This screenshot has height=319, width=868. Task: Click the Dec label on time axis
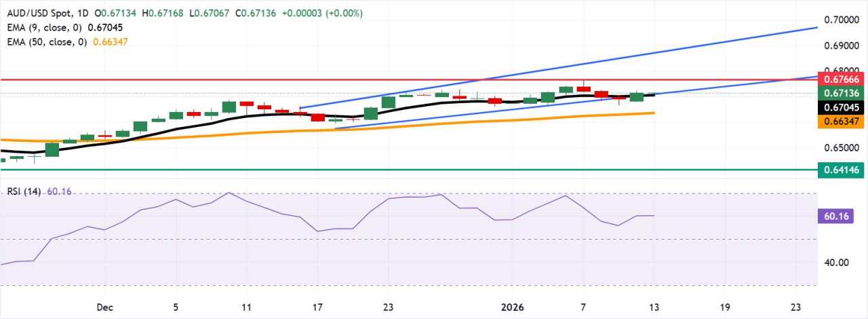(x=104, y=307)
